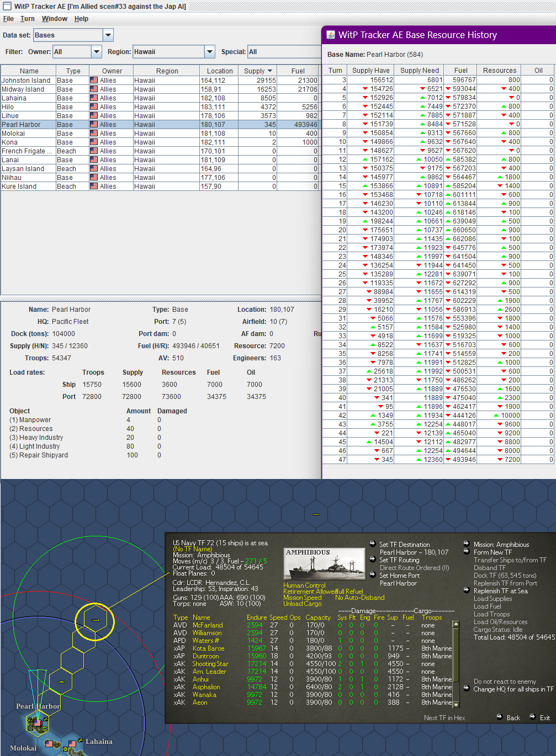The width and height of the screenshot is (556, 756).
Task: Click Set TF Destination text
Action: coord(404,545)
